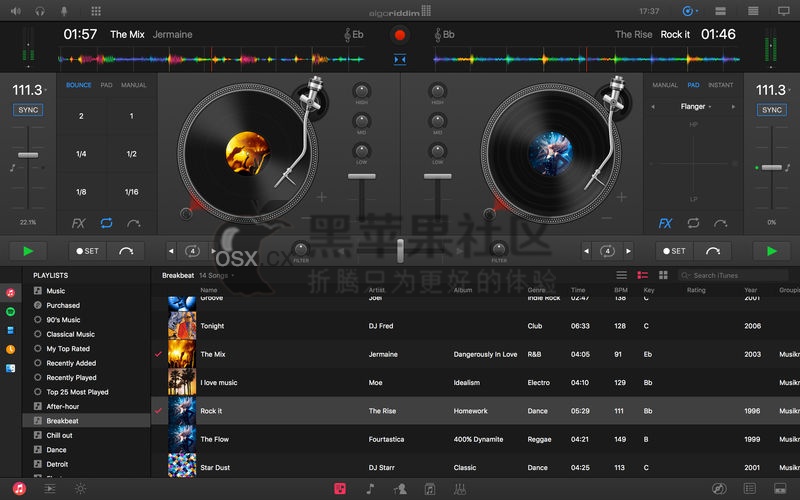Select the Finder source icon in sidebar
The width and height of the screenshot is (800, 500).
[x=10, y=368]
